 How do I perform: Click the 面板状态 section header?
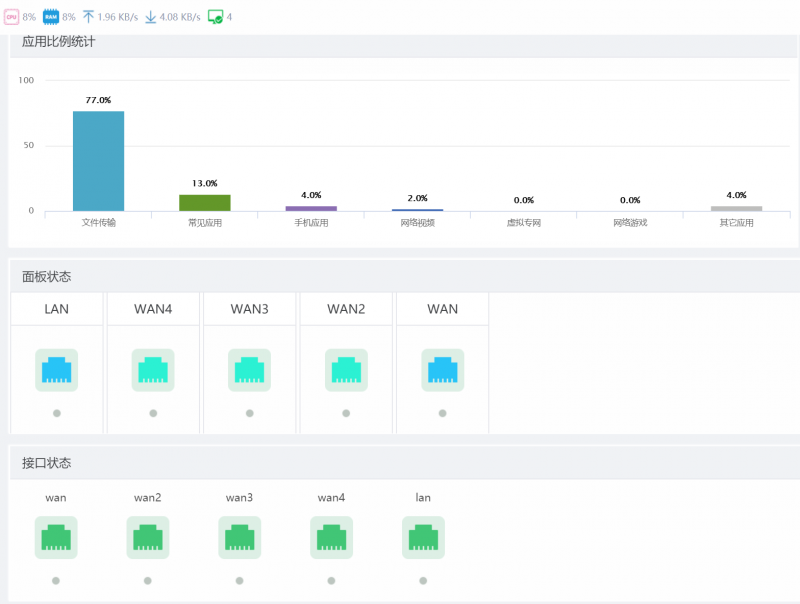[x=46, y=277]
